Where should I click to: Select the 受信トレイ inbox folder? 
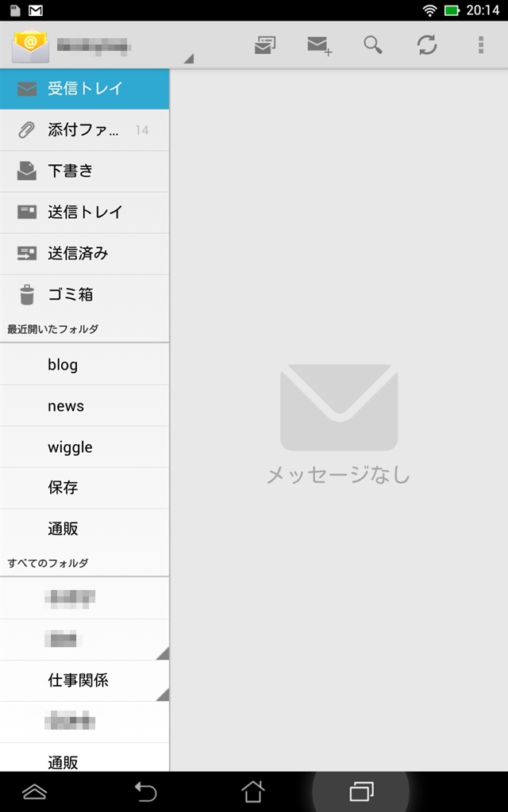click(x=84, y=89)
